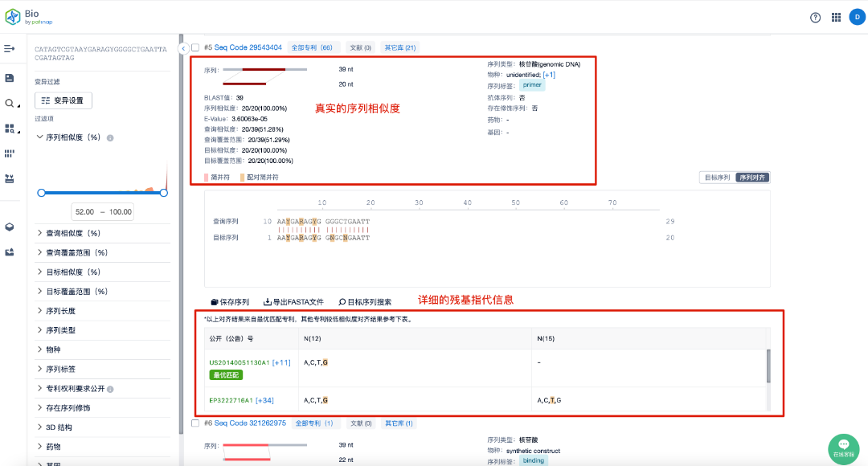Viewport: 868px width, 466px height.
Task: Open the search icon in left sidebar
Action: pos(10,103)
